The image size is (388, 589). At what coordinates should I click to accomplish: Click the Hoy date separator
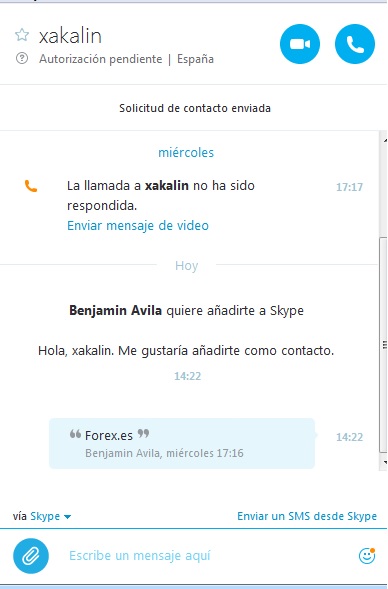(186, 266)
